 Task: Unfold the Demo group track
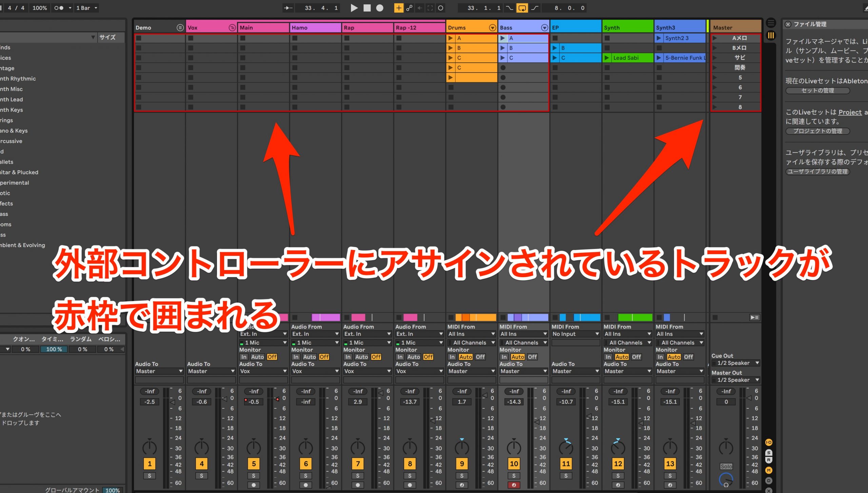tap(180, 27)
